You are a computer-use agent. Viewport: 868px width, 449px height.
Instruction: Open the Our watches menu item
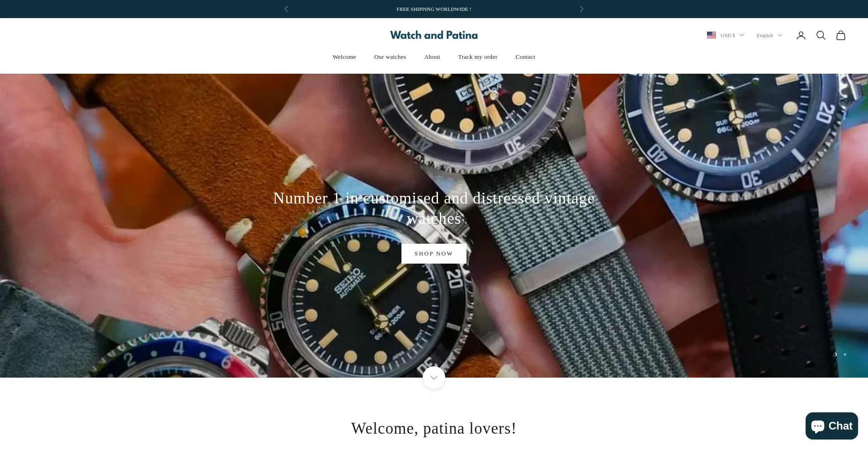click(390, 57)
